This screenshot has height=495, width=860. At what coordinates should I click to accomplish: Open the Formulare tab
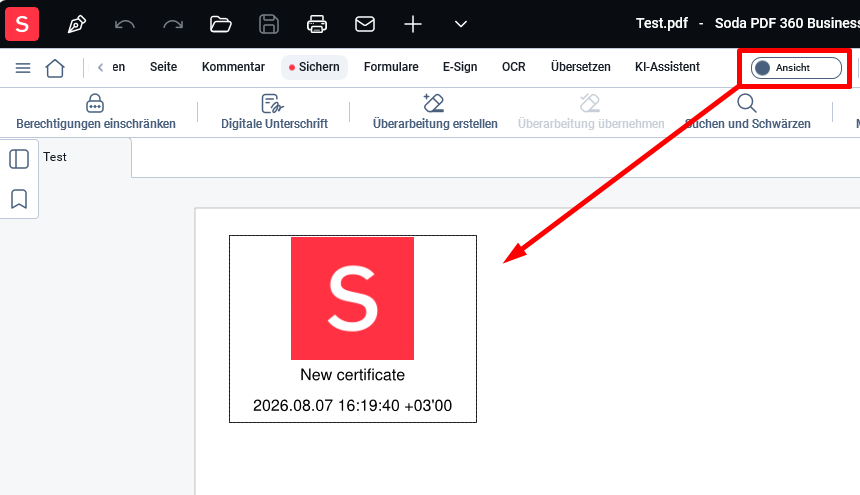391,67
